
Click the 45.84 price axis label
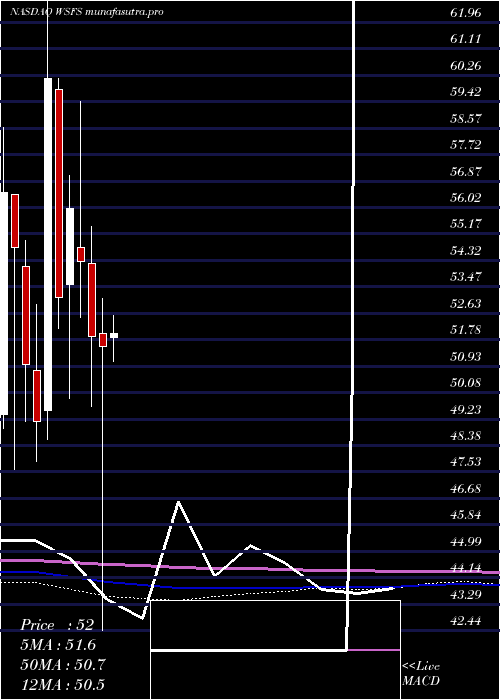tap(466, 515)
